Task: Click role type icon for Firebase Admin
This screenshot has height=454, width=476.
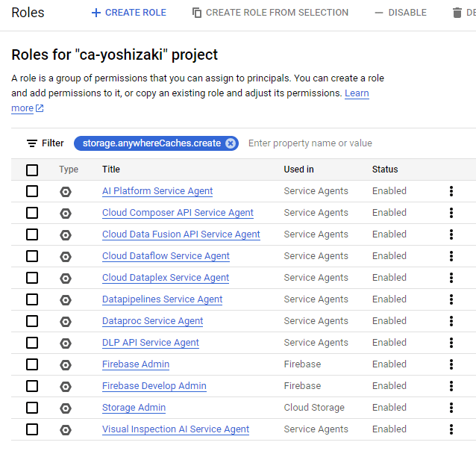Action: [x=66, y=365]
